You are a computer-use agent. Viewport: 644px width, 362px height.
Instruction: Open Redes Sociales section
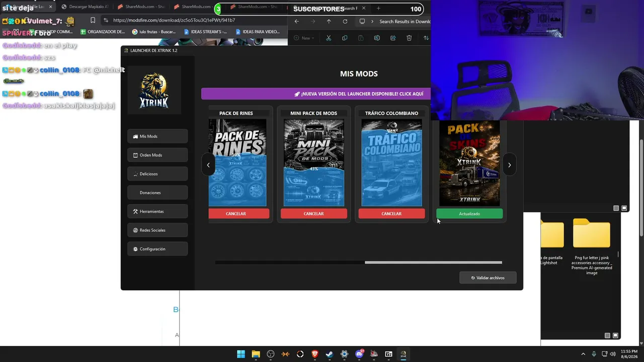click(157, 230)
